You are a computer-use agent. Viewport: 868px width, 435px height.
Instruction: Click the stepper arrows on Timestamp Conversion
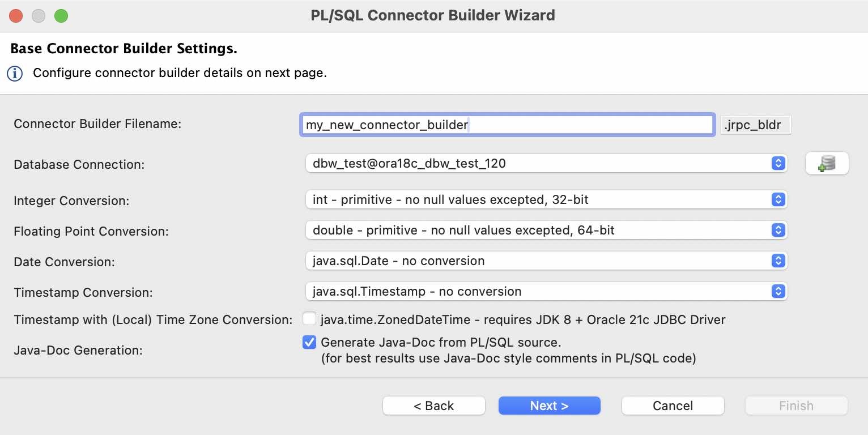point(778,291)
